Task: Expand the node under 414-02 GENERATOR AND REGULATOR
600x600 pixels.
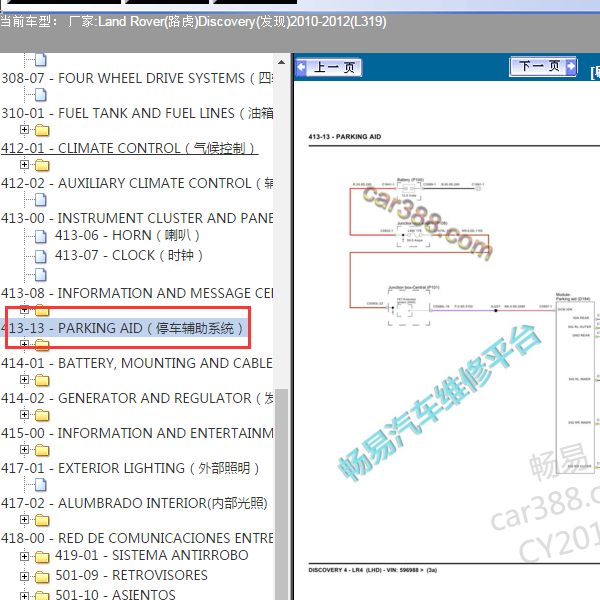Action: pos(24,414)
